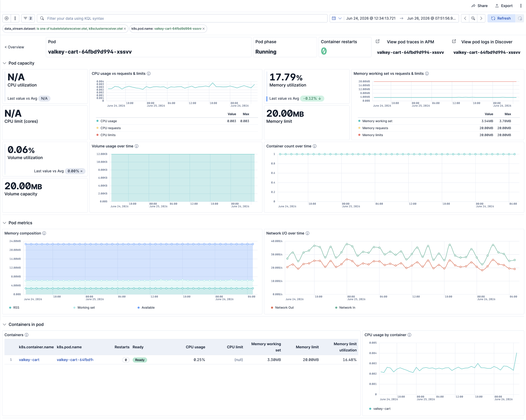Show info for Volume usage over time

tap(137, 146)
